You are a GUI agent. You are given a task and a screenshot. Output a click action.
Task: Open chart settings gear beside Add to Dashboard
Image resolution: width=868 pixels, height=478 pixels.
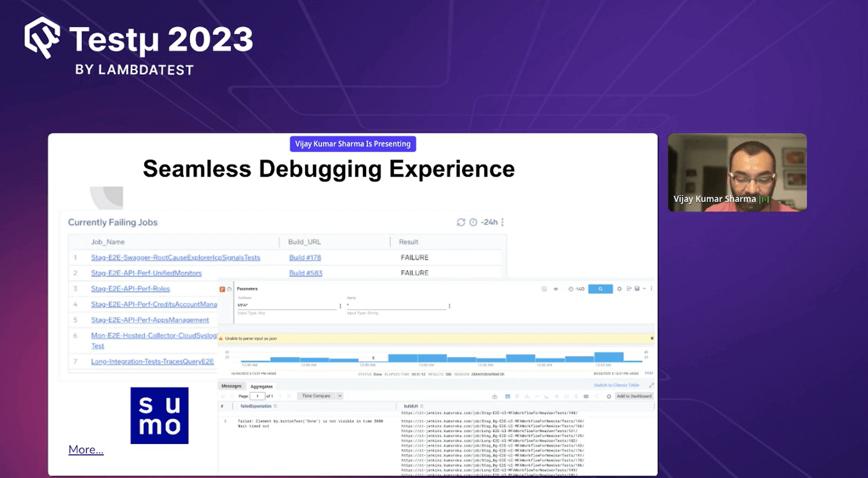coord(609,397)
